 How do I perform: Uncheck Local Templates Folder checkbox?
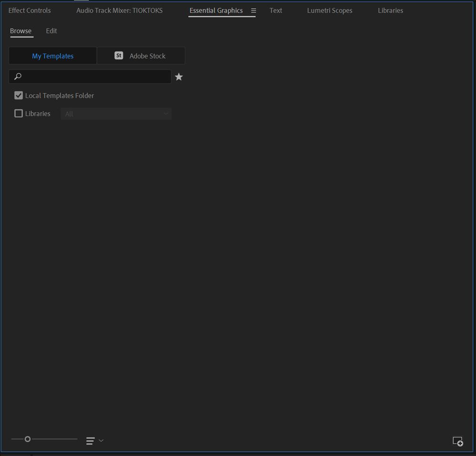[19, 95]
